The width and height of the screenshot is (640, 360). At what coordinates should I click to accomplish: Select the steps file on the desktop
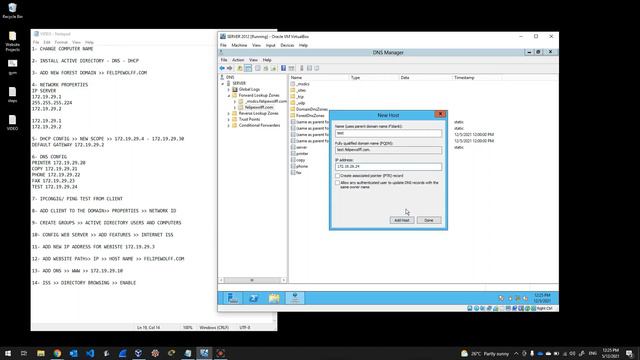(13, 94)
